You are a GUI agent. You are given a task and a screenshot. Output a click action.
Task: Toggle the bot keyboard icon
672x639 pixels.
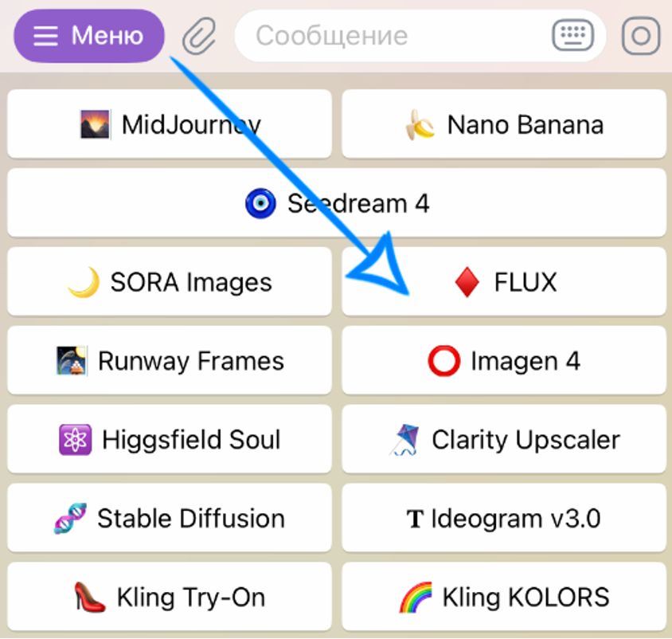click(x=573, y=36)
